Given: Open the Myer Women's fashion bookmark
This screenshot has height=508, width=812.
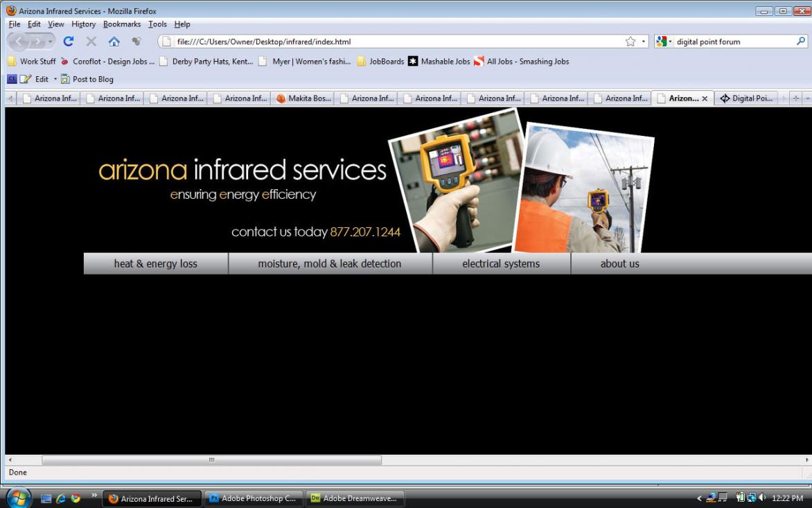Looking at the screenshot, I should [x=305, y=61].
